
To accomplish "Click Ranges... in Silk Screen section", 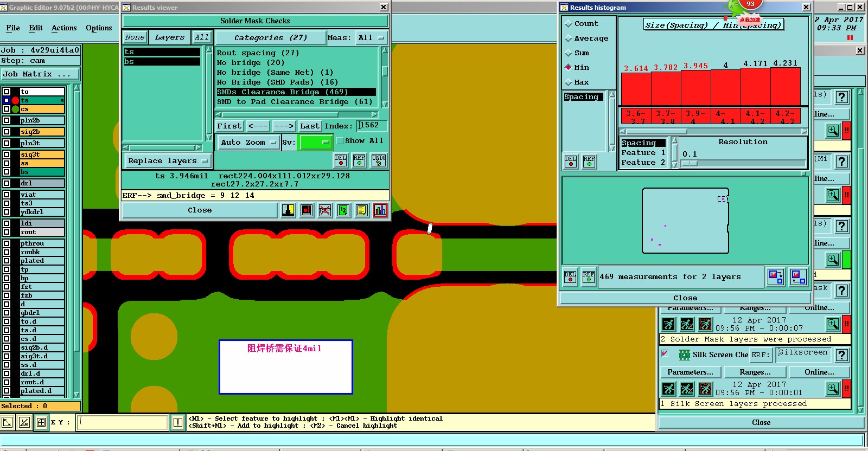I will tap(755, 372).
